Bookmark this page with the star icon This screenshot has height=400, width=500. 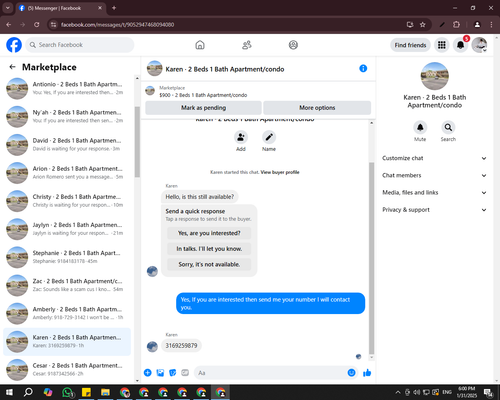[x=423, y=25]
